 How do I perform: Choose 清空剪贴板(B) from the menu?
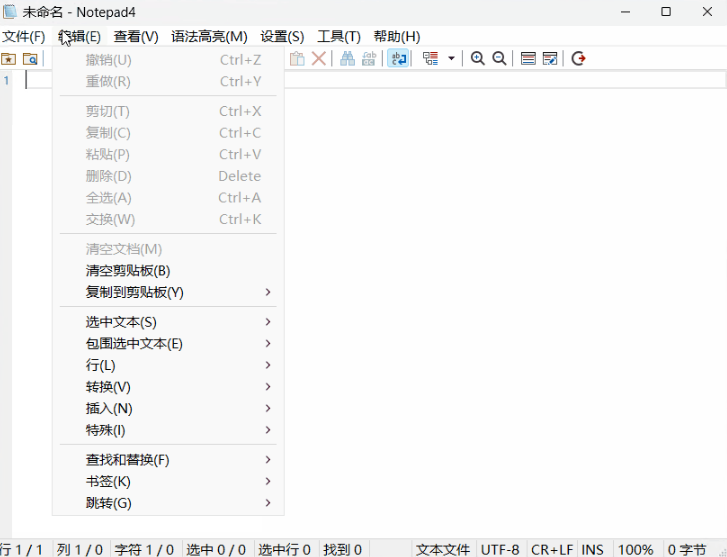[168, 270]
